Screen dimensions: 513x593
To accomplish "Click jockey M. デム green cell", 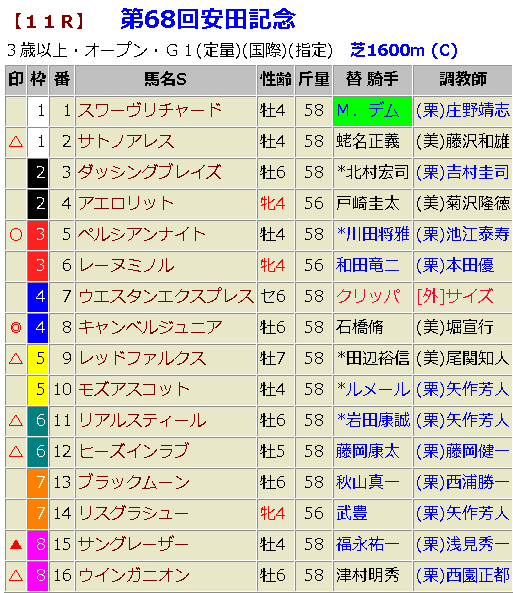I will point(372,111).
